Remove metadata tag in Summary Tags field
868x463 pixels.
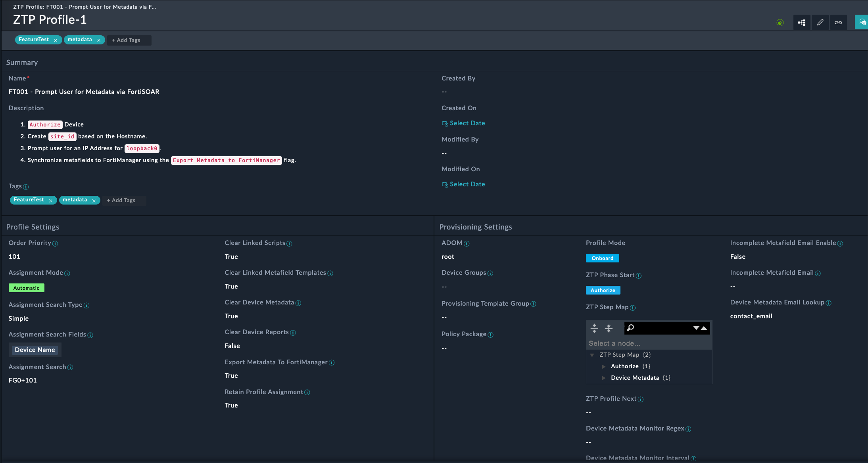point(94,201)
